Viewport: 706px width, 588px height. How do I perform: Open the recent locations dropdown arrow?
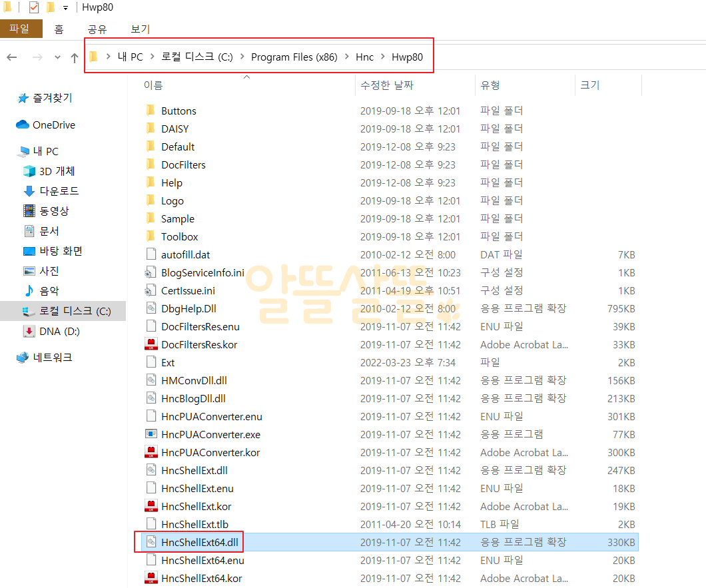(x=57, y=57)
